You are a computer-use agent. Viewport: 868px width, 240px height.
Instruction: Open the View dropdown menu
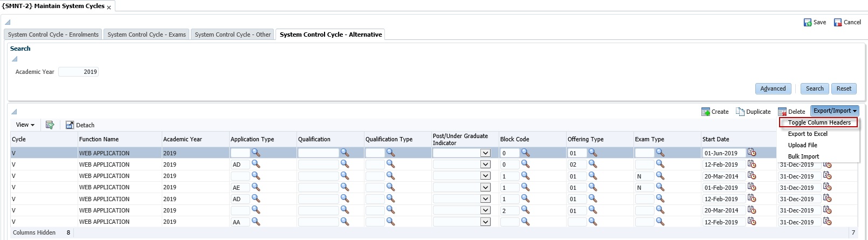(x=25, y=125)
